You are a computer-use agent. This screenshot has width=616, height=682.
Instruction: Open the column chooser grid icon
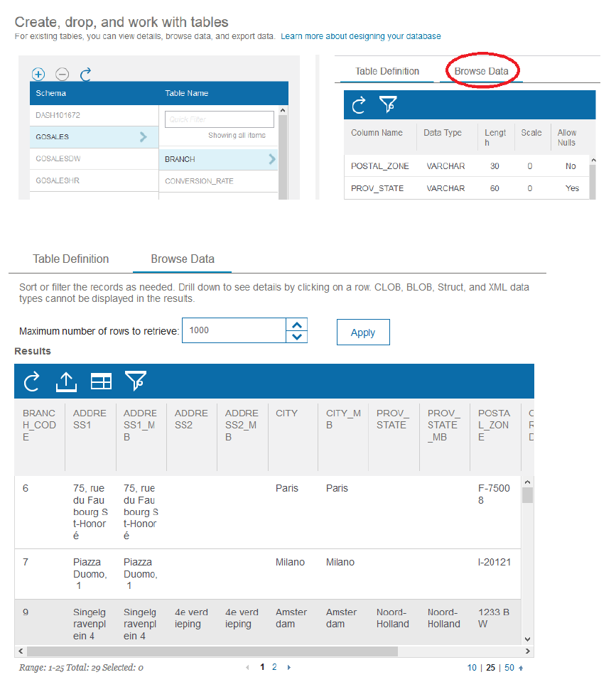point(101,381)
